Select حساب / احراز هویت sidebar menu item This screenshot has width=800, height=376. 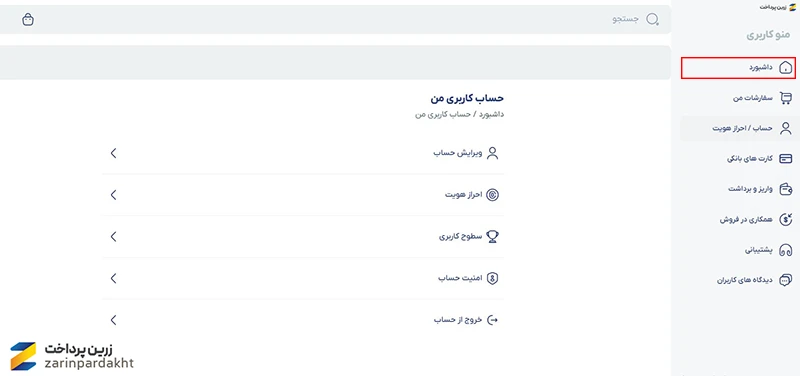pyautogui.click(x=738, y=129)
